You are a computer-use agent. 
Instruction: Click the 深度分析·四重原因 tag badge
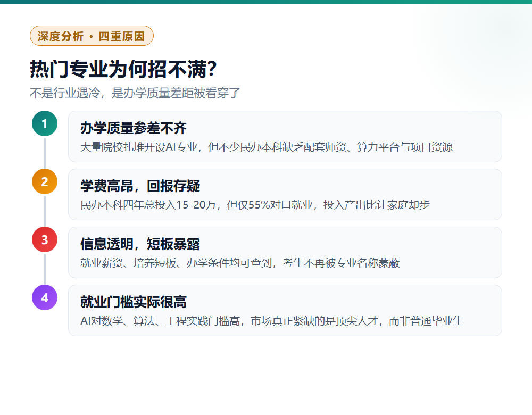tap(92, 36)
